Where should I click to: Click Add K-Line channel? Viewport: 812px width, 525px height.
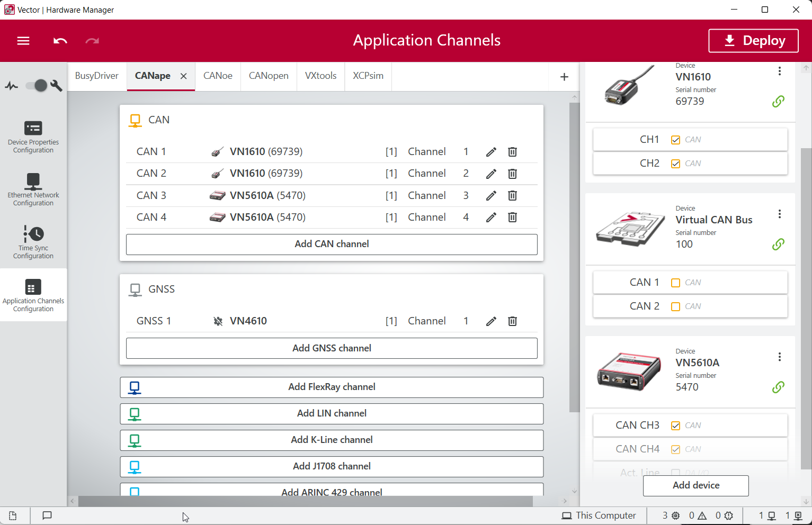332,440
